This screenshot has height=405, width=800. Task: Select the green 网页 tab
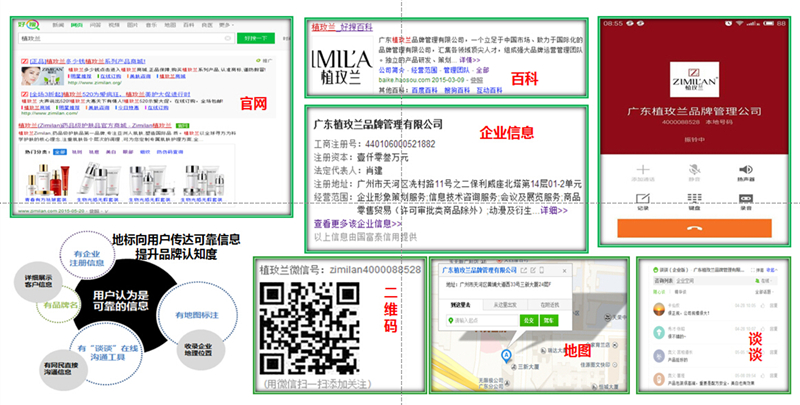point(77,25)
